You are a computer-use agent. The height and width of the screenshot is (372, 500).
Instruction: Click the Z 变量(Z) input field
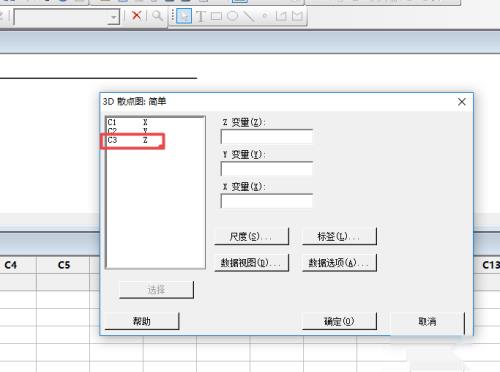(x=267, y=136)
